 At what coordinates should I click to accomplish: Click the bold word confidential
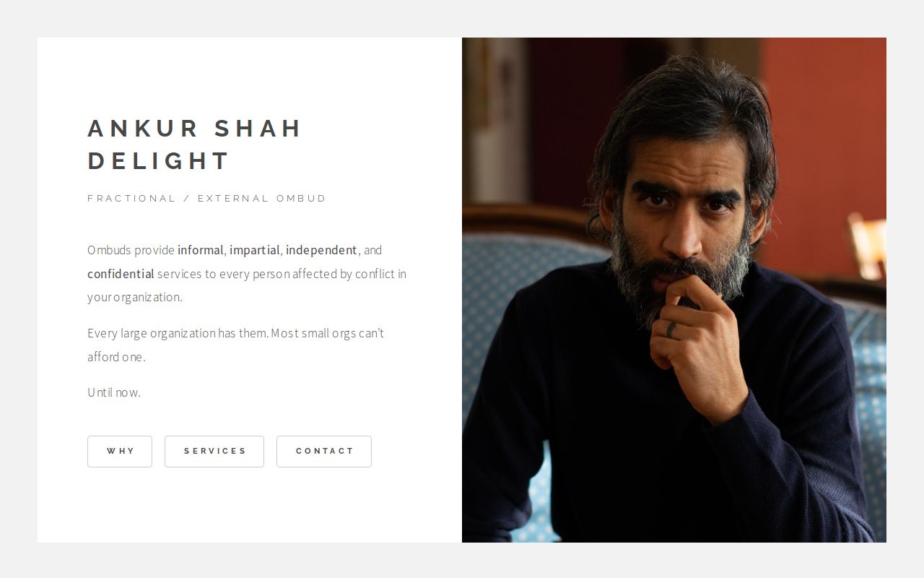coord(121,274)
